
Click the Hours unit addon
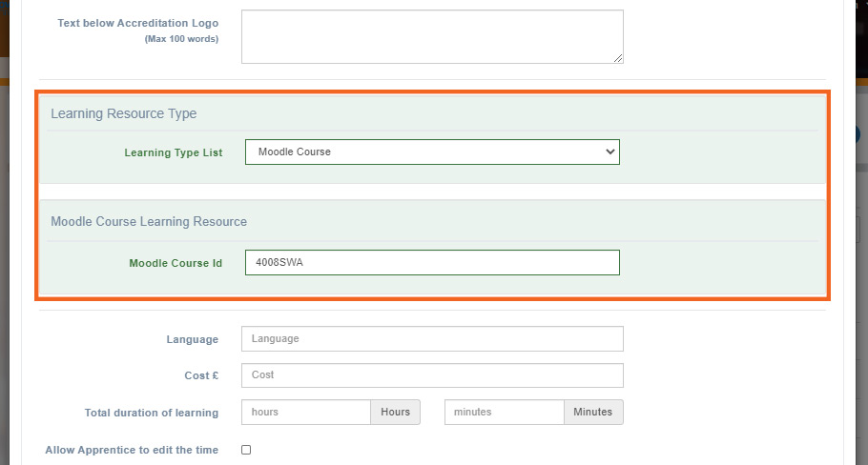395,412
